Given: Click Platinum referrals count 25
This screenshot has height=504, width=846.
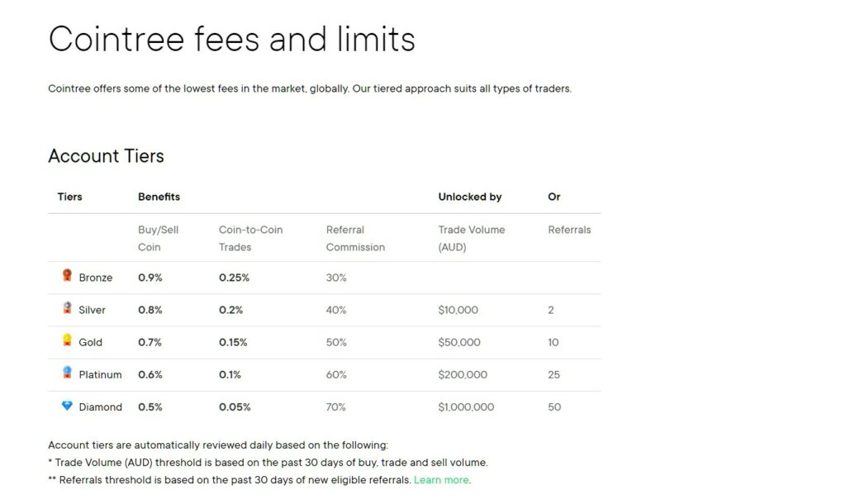Looking at the screenshot, I should click(554, 374).
